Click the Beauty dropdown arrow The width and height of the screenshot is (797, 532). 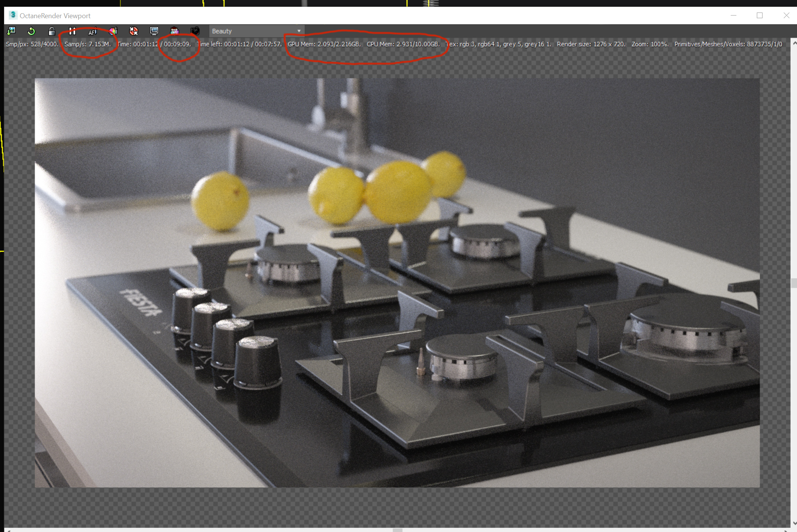[x=299, y=31]
